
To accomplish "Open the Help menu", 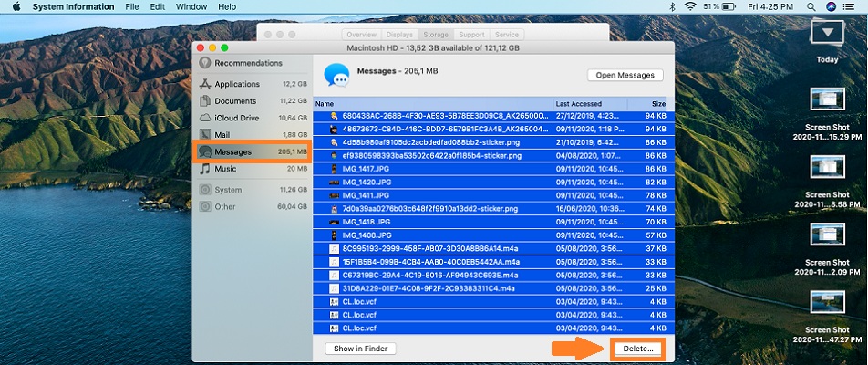I will point(227,6).
